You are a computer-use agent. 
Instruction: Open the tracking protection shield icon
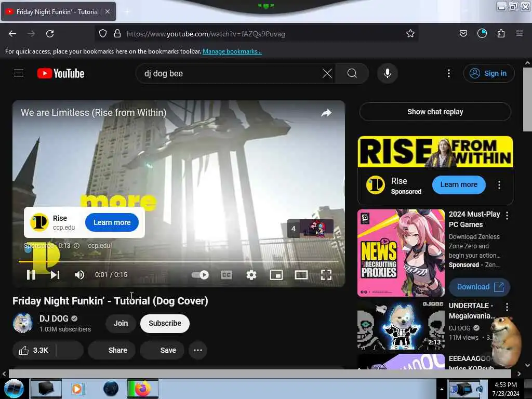103,34
